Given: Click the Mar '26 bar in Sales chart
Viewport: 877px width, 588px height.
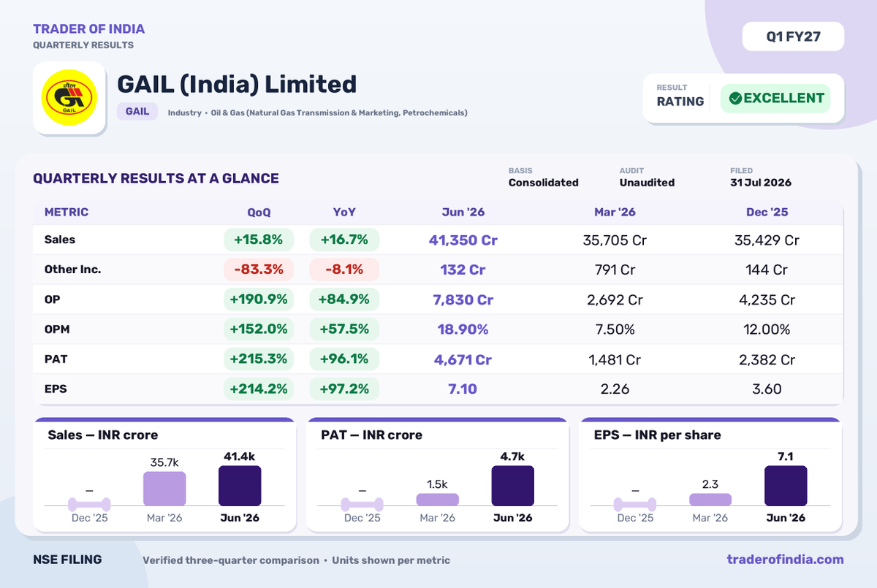Looking at the screenshot, I should 164,489.
